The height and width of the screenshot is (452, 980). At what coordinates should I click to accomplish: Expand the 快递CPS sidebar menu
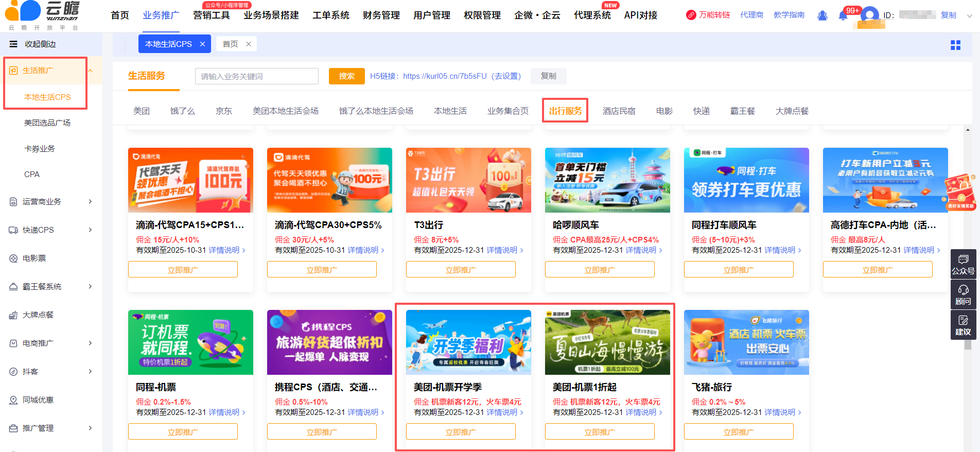coord(90,230)
